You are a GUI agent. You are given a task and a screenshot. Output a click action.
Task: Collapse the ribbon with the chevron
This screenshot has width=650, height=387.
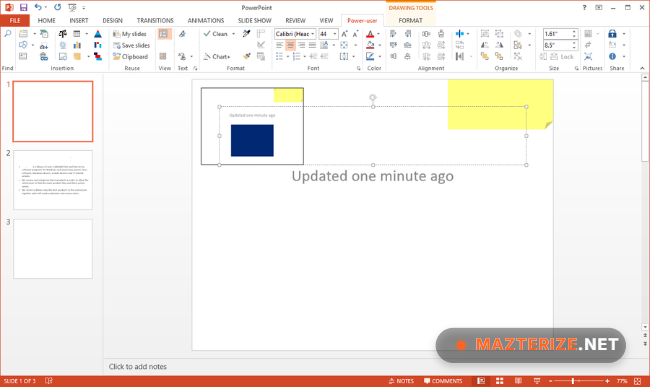pos(642,68)
